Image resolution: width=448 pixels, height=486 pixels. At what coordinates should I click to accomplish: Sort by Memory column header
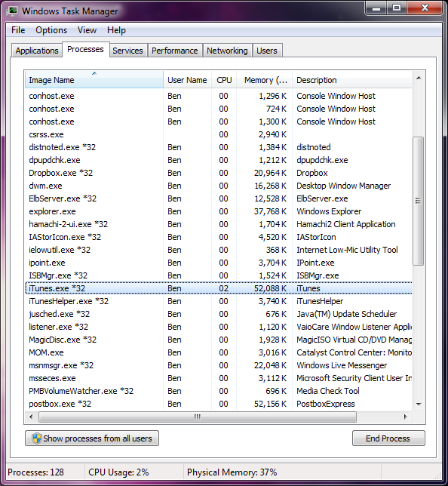(x=264, y=80)
